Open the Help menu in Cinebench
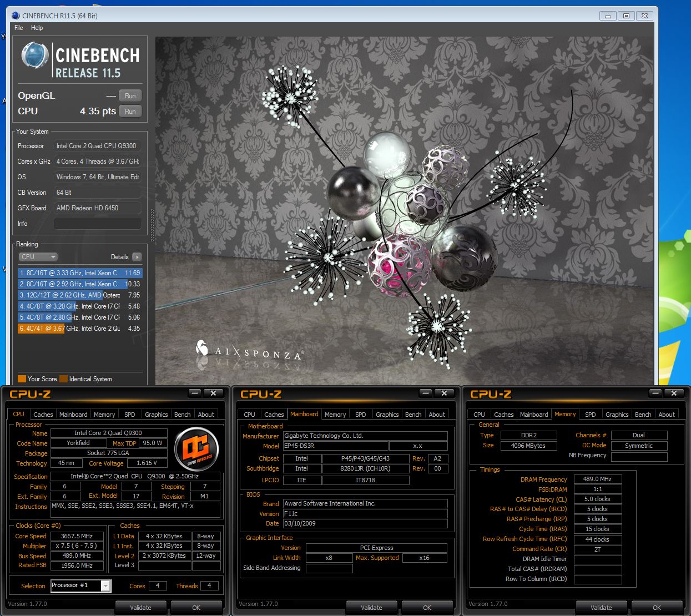The width and height of the screenshot is (691, 616). 37,28
